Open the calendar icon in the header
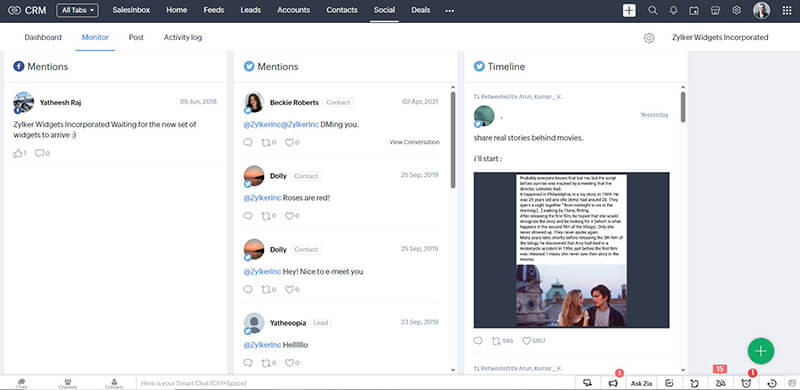The height and width of the screenshot is (390, 800). tap(694, 10)
